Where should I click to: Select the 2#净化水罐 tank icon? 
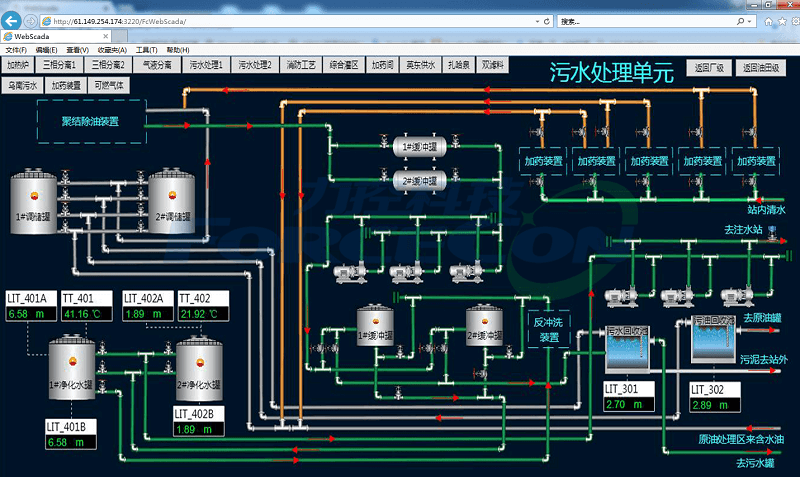point(198,370)
